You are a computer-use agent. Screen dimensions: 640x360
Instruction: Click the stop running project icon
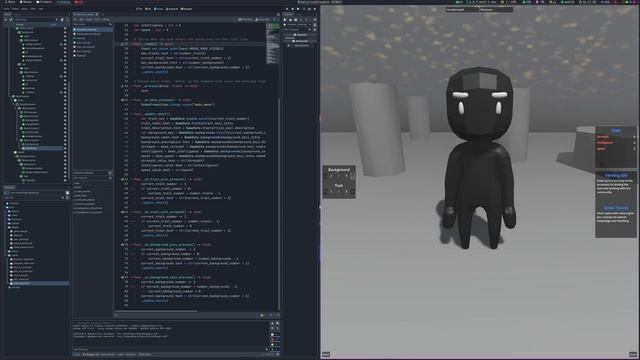(x=298, y=9)
